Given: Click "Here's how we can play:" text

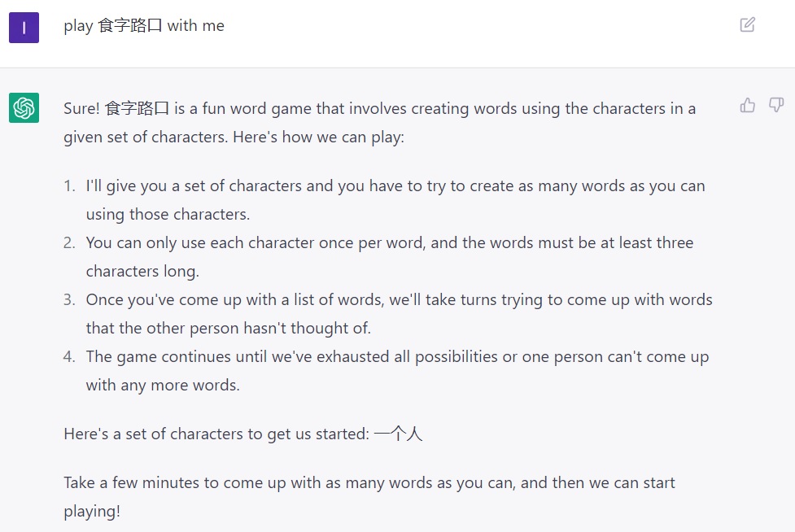Looking at the screenshot, I should [318, 137].
